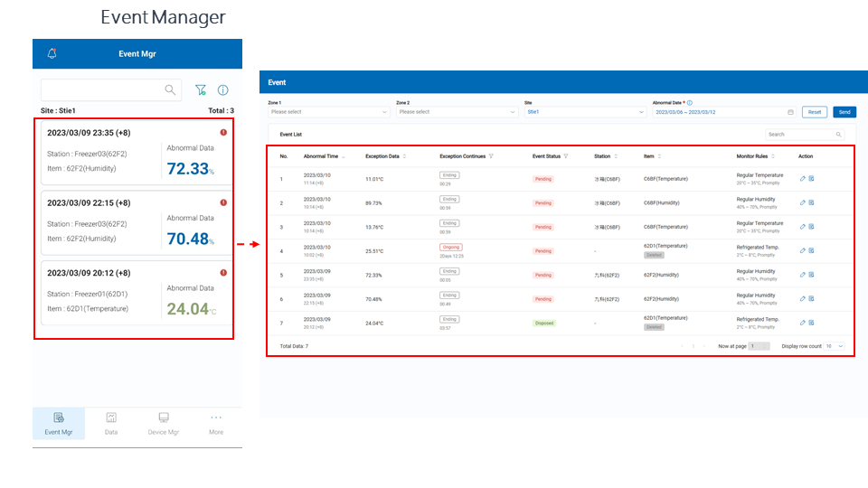Open the info icon beside the filter
Screen dimensions: 868x488
[222, 90]
